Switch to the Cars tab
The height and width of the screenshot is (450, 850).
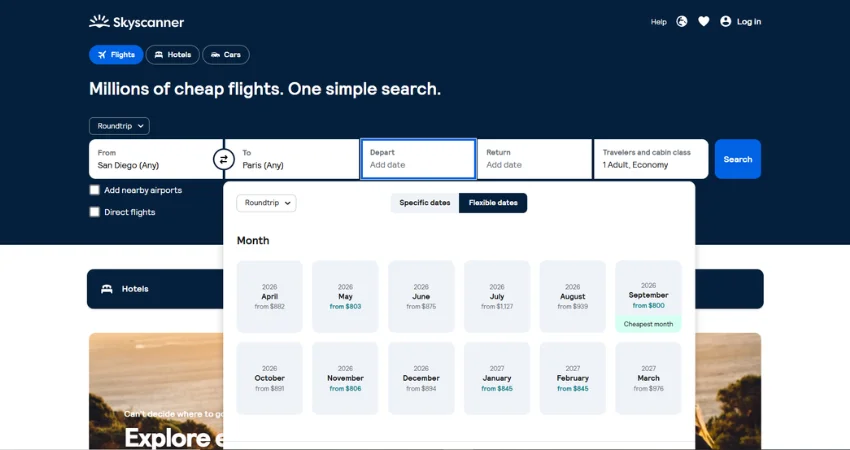click(x=226, y=55)
